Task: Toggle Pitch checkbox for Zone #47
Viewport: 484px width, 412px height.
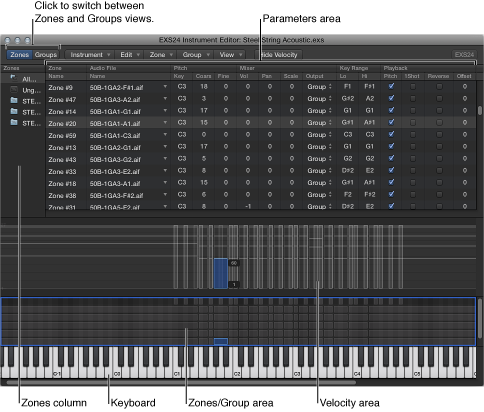Action: coord(391,98)
